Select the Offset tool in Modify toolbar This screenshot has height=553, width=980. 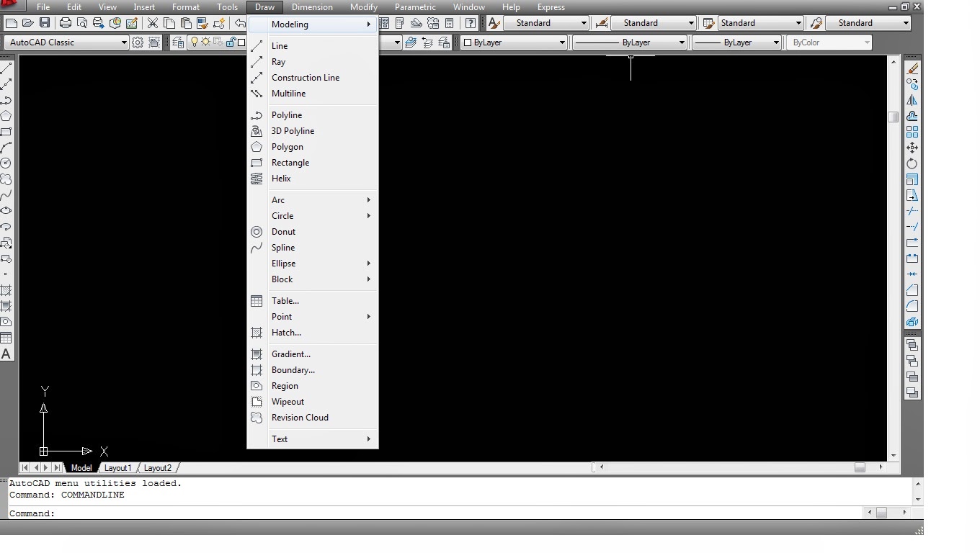[912, 116]
